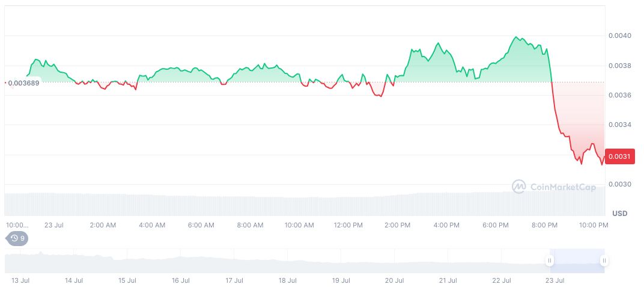This screenshot has width=644, height=287.
Task: Click the USD currency label
Action: pos(619,214)
